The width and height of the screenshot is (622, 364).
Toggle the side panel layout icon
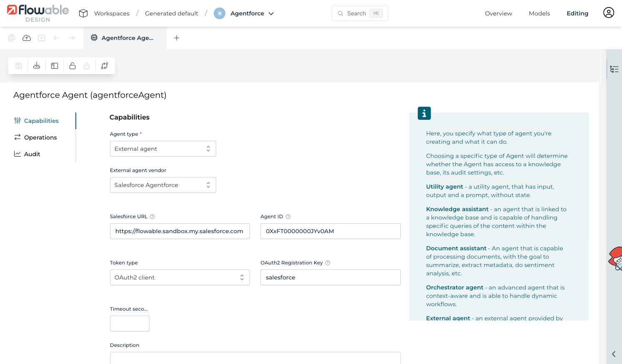coord(55,66)
